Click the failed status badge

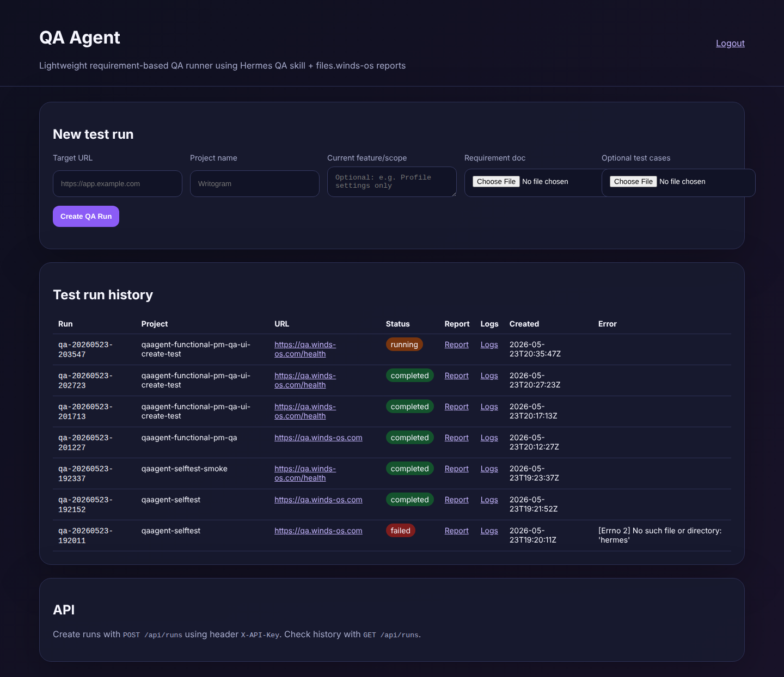pyautogui.click(x=400, y=531)
